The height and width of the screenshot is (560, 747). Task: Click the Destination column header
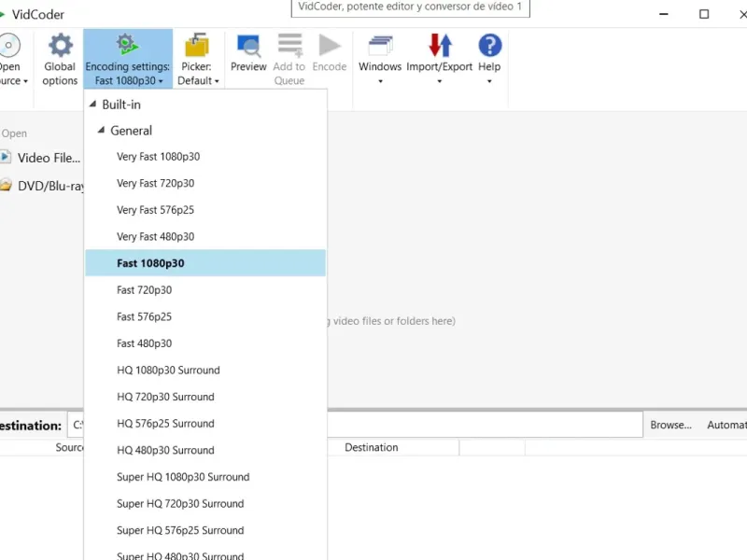click(371, 448)
